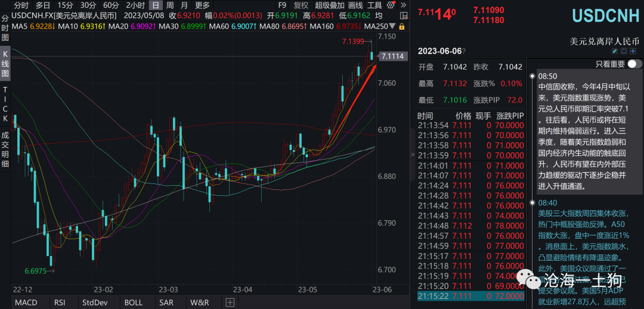Select the 分时 period tab
This screenshot has height=309, width=644.
click(21, 5)
